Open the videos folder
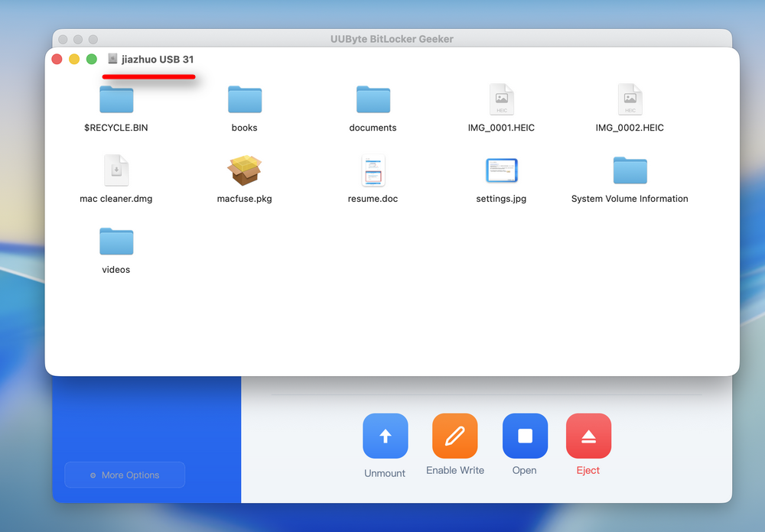Screen dimensions: 765x532 click(116, 241)
